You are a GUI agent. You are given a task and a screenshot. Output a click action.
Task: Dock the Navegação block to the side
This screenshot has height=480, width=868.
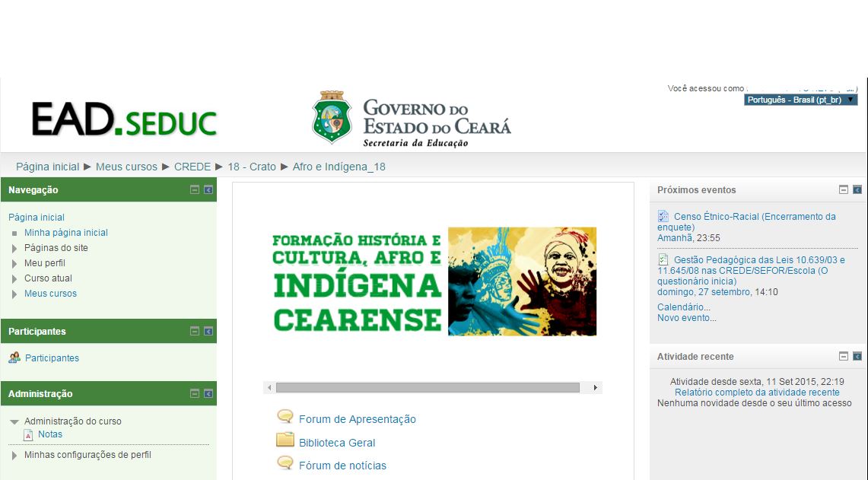208,190
